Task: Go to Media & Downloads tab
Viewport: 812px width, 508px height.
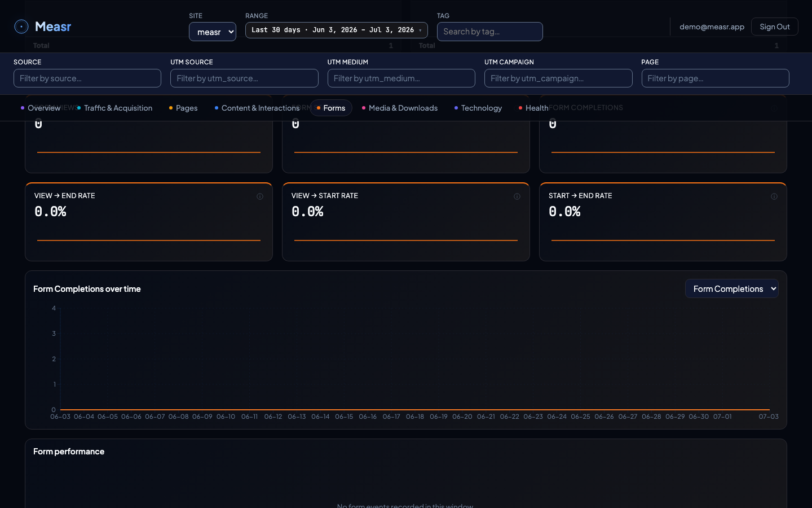Action: coord(400,108)
